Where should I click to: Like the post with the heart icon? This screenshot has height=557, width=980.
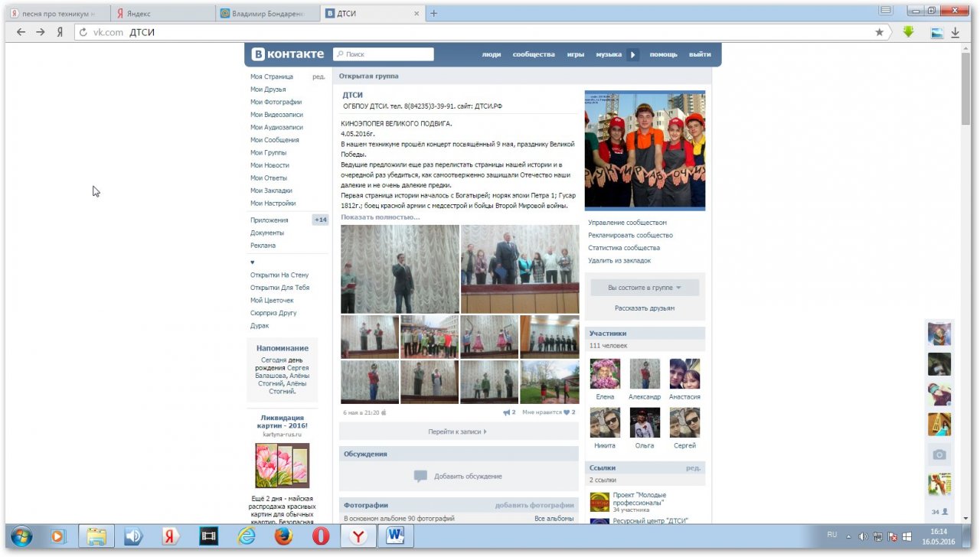(567, 412)
